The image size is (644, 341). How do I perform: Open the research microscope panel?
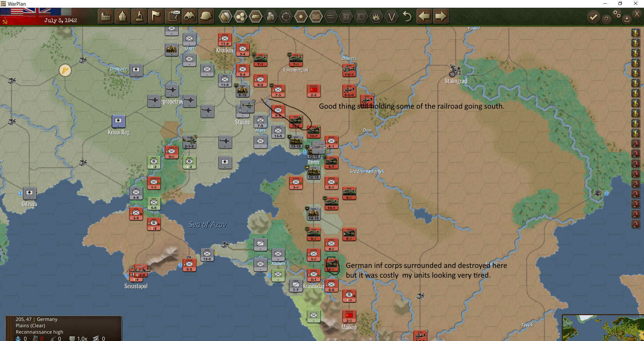click(139, 16)
